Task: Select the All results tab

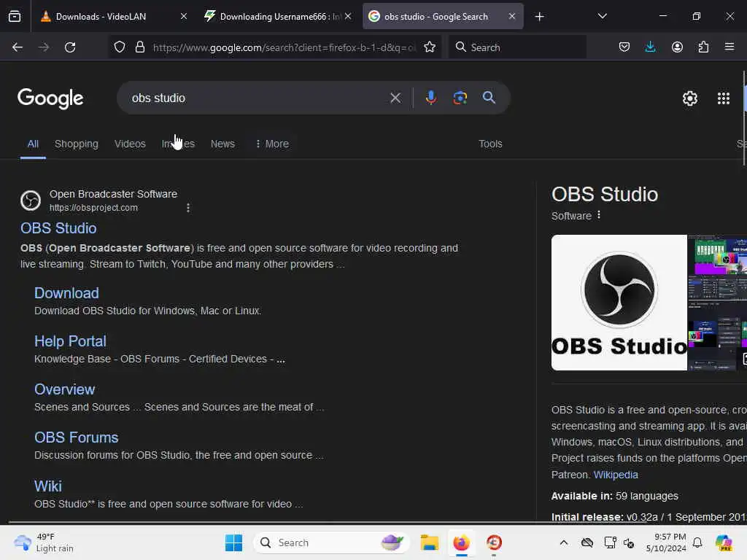Action: [33, 144]
